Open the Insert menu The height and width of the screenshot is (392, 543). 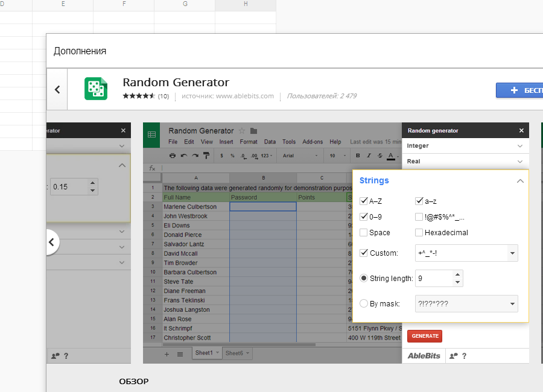pos(226,142)
